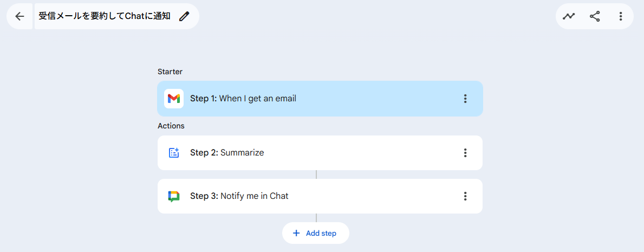This screenshot has width=644, height=252.
Task: Click the back arrow button
Action: [20, 16]
